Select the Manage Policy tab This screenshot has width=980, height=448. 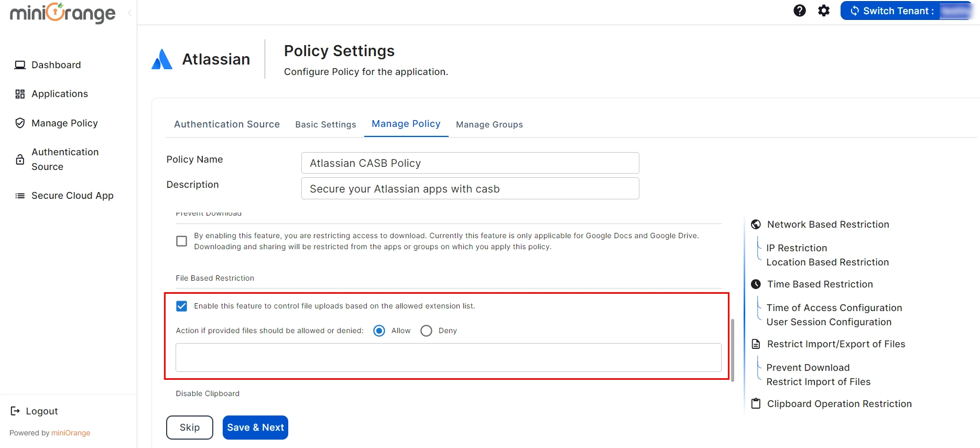click(x=406, y=124)
